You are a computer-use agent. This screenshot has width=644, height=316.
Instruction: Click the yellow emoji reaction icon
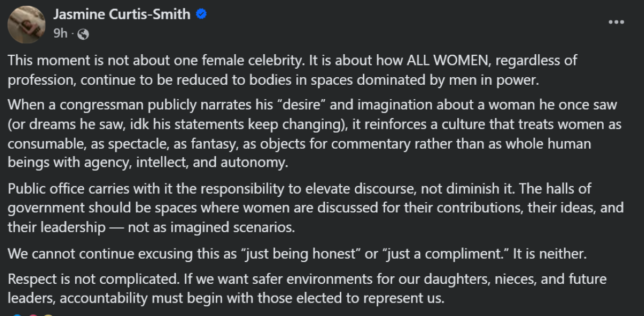pos(48,314)
